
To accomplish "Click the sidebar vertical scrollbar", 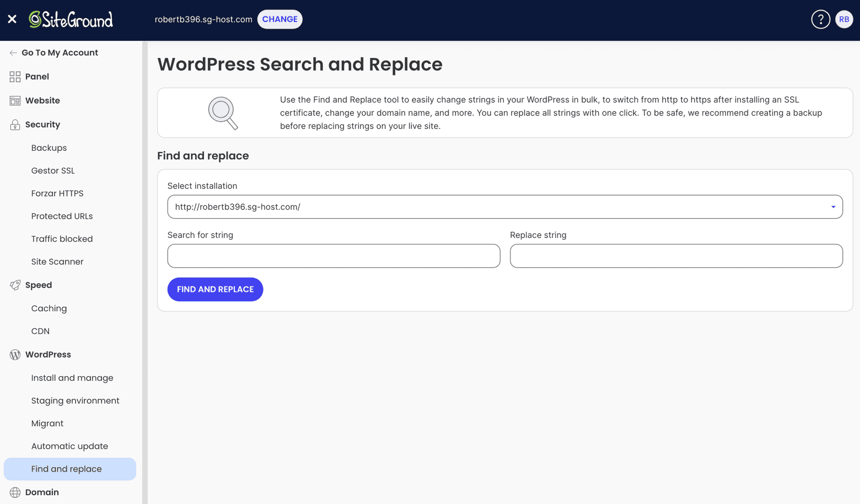I will click(145, 273).
